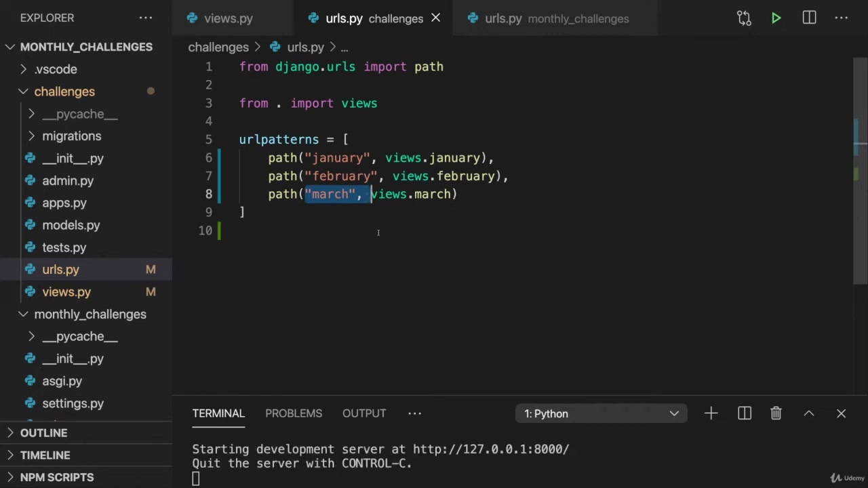Click line number 5 gutter

[208, 140]
